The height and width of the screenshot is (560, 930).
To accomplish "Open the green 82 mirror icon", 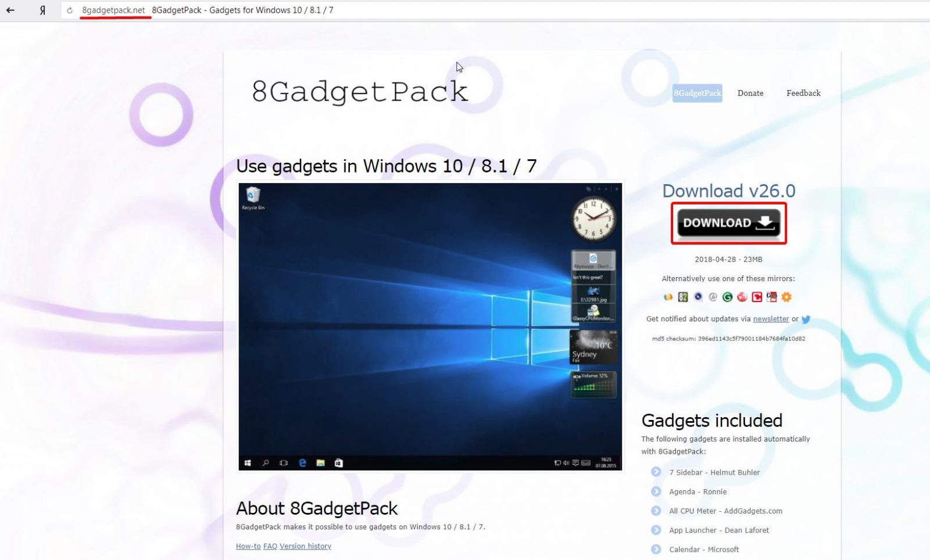I will point(683,297).
